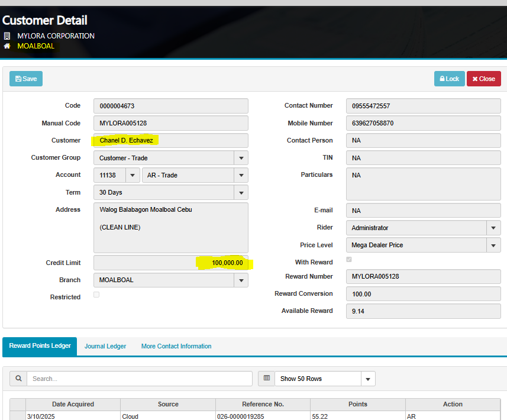Image resolution: width=507 pixels, height=420 pixels.
Task: Expand the Customer Group dropdown
Action: pos(241,158)
